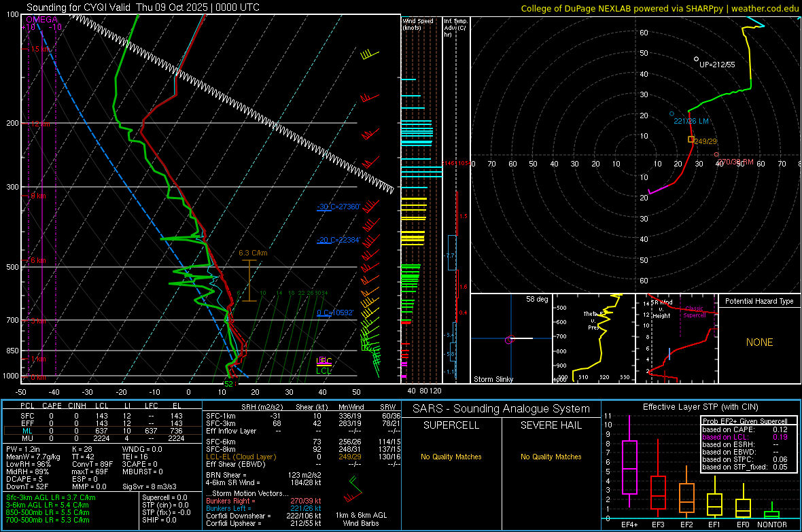
Task: Click the Storm Slinky circle marker
Action: 509,340
